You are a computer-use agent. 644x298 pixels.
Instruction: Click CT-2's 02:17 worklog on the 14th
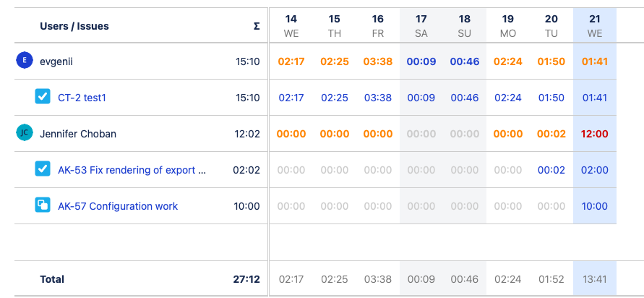[291, 98]
